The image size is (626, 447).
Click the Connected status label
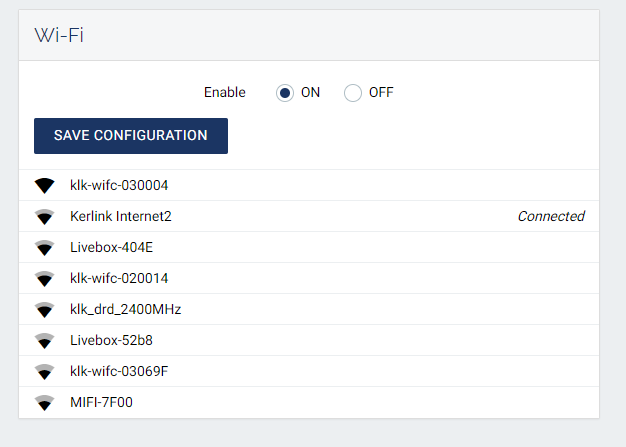click(550, 216)
